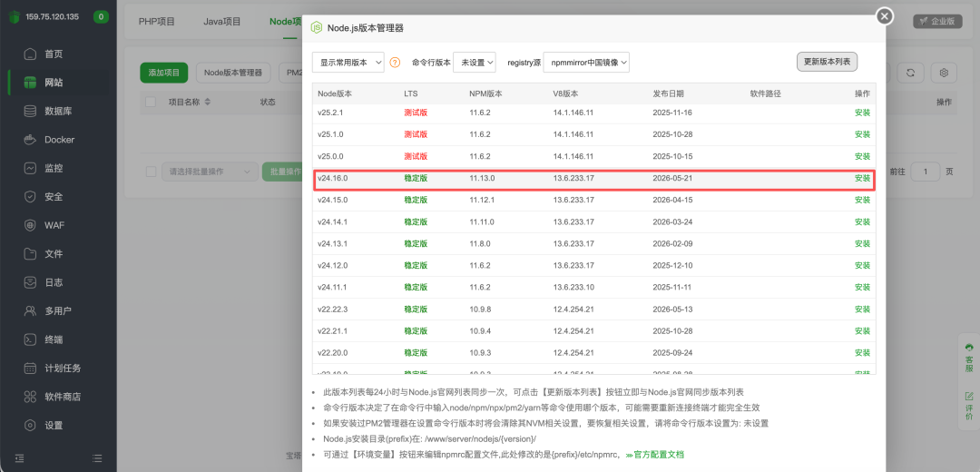This screenshot has height=472, width=980.
Task: Open the 文件 files folder icon
Action: [30, 254]
